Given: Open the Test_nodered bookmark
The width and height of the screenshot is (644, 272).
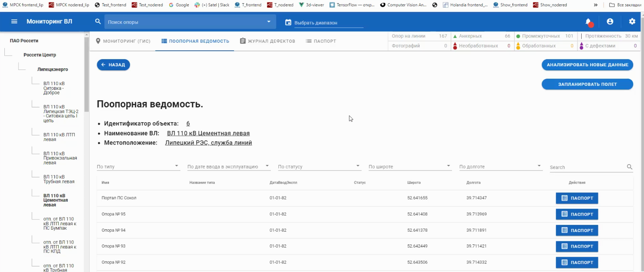Looking at the screenshot, I should [x=147, y=5].
